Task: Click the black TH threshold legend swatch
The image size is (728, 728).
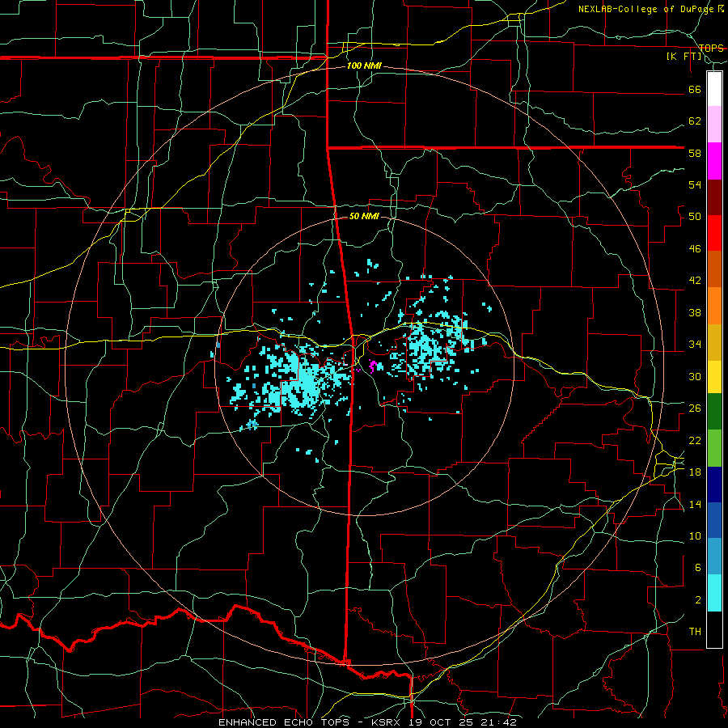Action: point(714,629)
